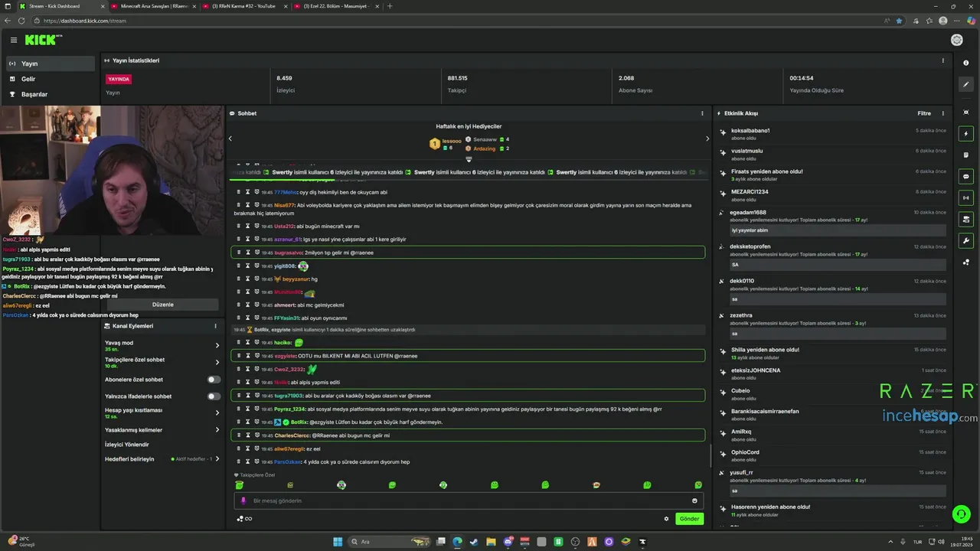Open the profile avatar in the top-right header
The width and height of the screenshot is (980, 551).
click(956, 40)
